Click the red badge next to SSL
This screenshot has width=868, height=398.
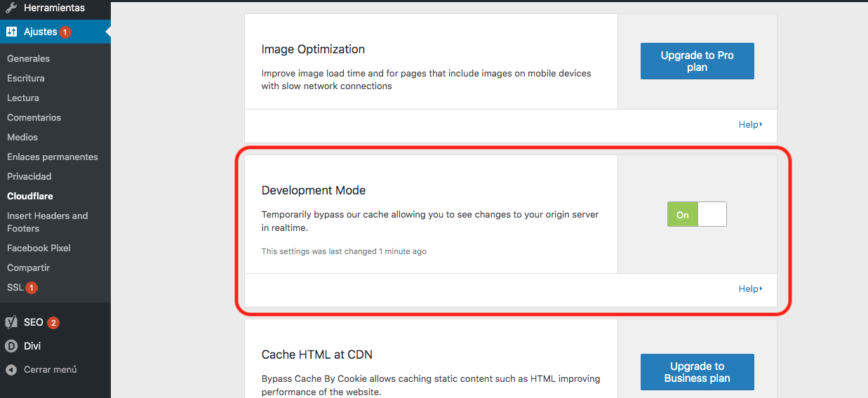point(32,288)
